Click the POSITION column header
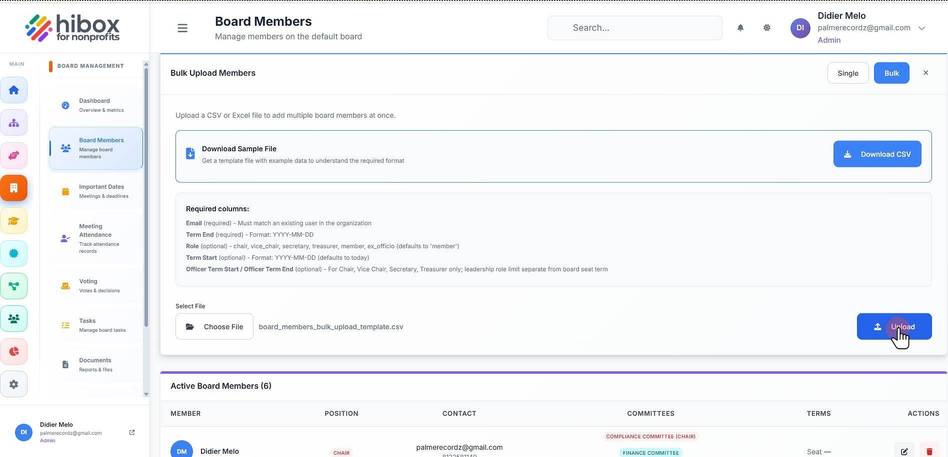Screen dimensions: 948x457 pos(341,413)
